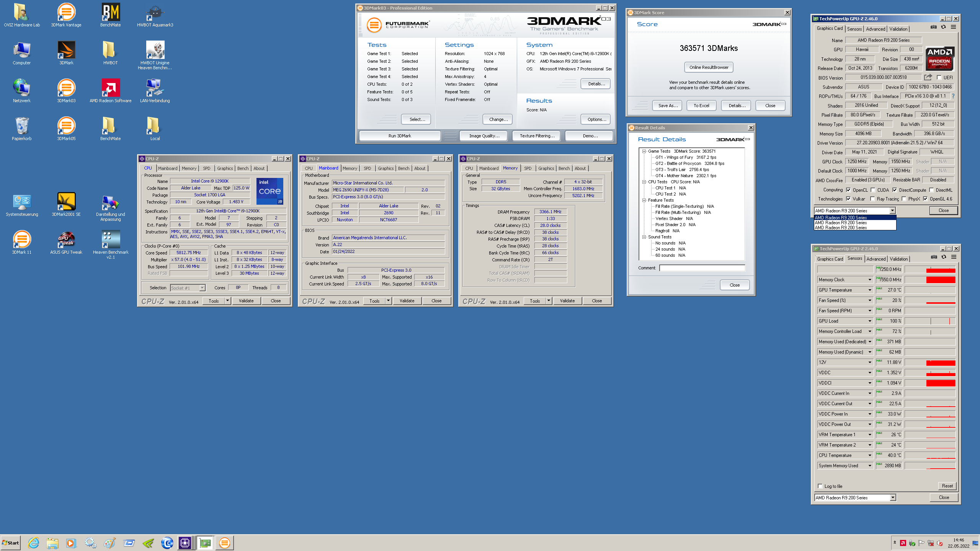The width and height of the screenshot is (980, 551).
Task: Click the GPU-Z refresh icon in Graphics Card window
Action: coord(943,27)
